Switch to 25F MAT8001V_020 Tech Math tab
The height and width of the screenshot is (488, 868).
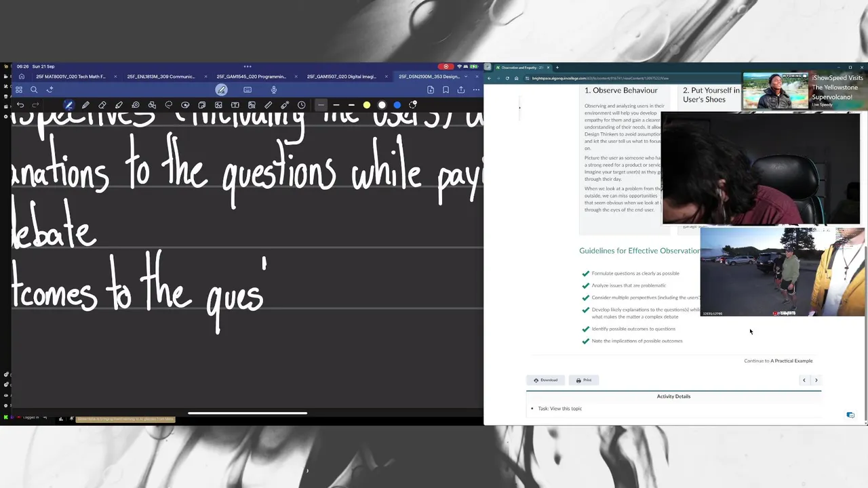point(71,77)
